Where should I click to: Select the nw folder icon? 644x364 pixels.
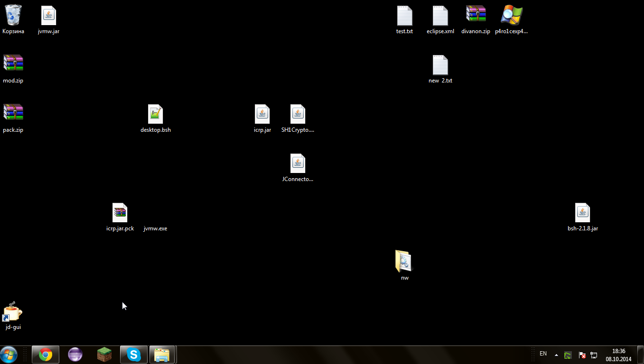click(x=404, y=261)
